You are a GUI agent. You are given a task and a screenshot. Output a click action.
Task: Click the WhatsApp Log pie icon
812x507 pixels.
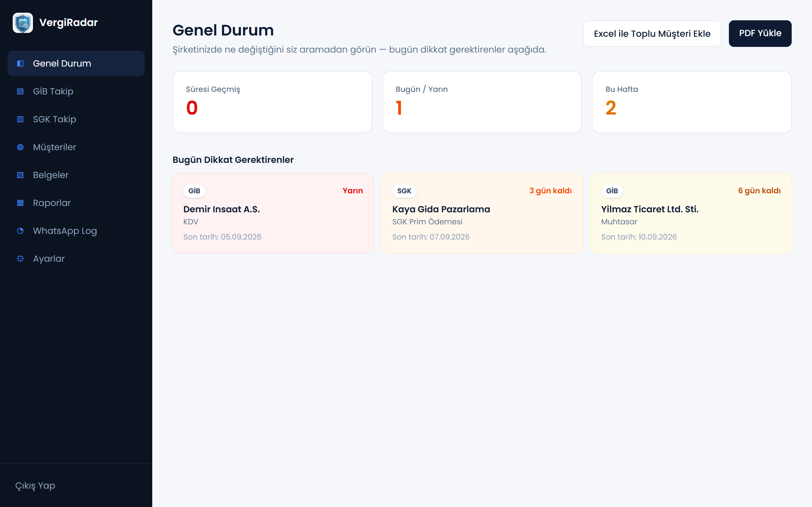pyautogui.click(x=20, y=230)
